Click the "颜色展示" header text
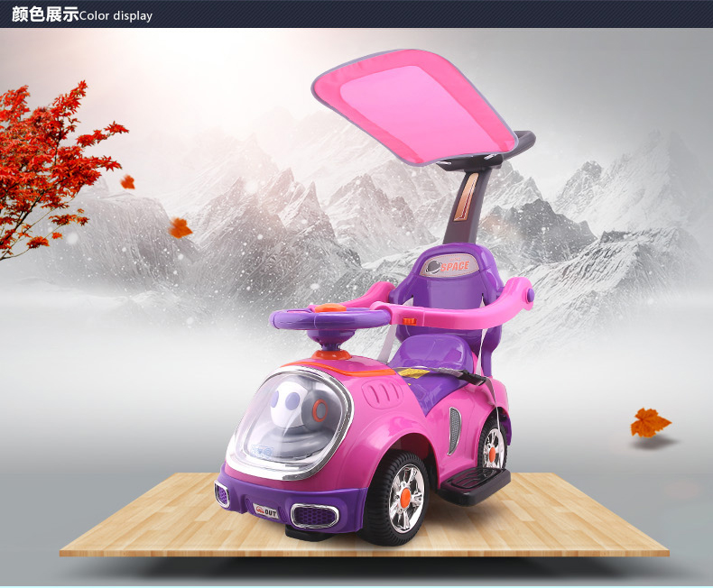Image resolution: width=713 pixels, height=588 pixels. 45,14
